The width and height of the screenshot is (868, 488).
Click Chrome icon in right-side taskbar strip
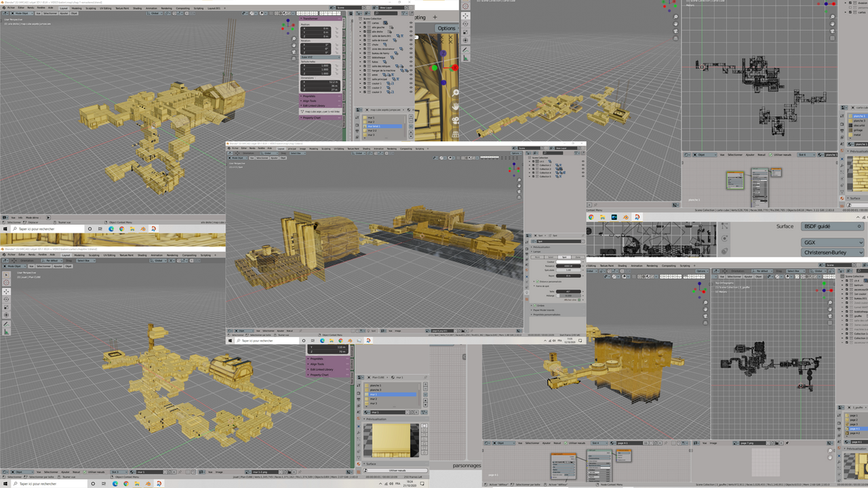tap(591, 217)
